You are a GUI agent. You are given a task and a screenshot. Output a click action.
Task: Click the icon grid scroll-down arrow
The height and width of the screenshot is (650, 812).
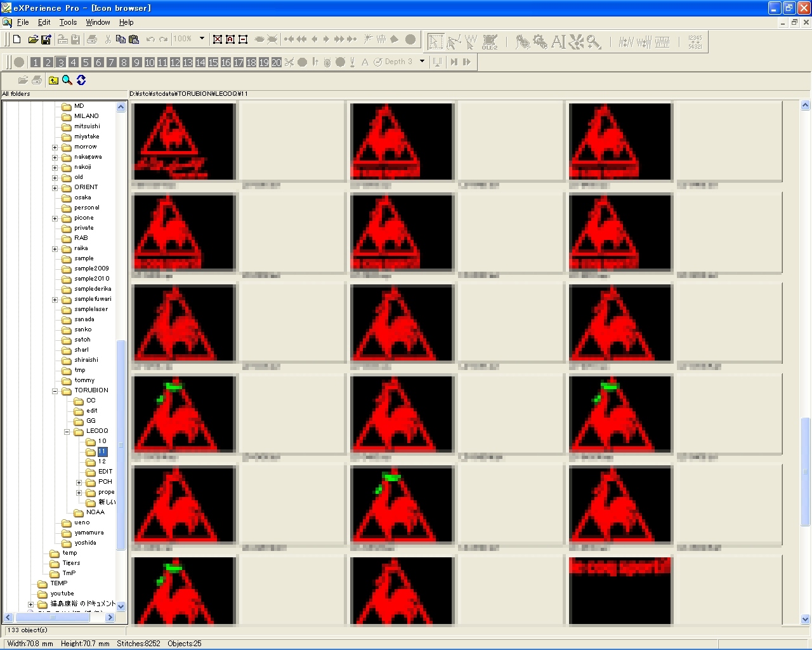806,619
